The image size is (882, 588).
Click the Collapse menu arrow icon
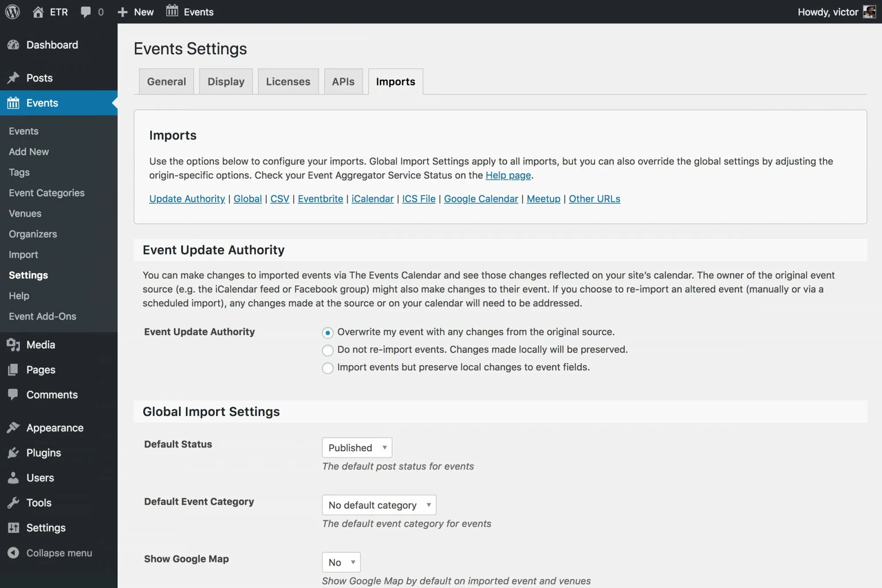[13, 553]
